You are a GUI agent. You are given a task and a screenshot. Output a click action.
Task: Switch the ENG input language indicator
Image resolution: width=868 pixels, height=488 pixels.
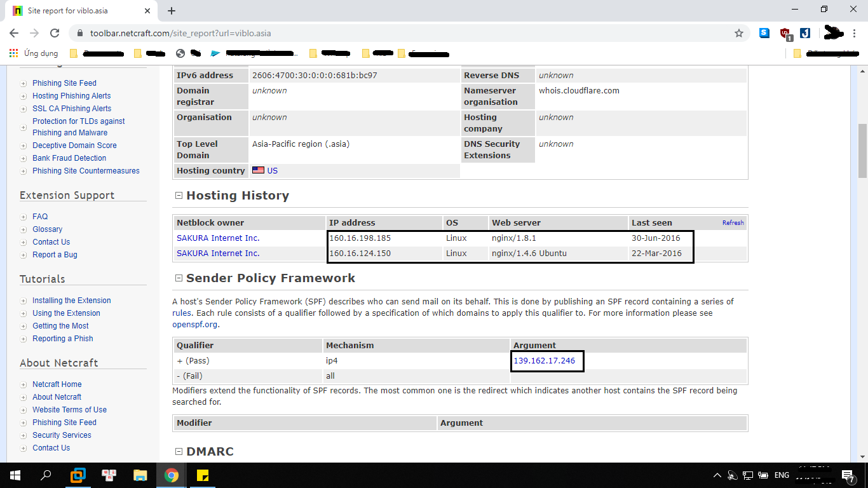click(782, 475)
